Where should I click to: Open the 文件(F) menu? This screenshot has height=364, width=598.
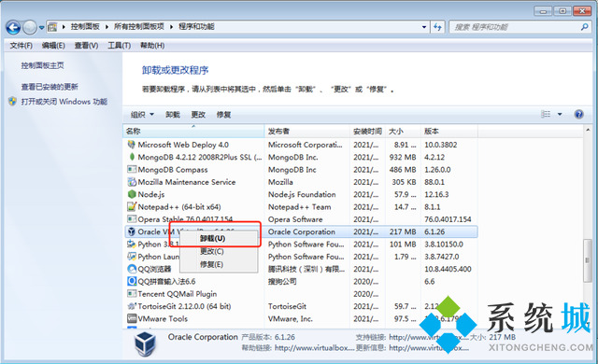coord(21,46)
